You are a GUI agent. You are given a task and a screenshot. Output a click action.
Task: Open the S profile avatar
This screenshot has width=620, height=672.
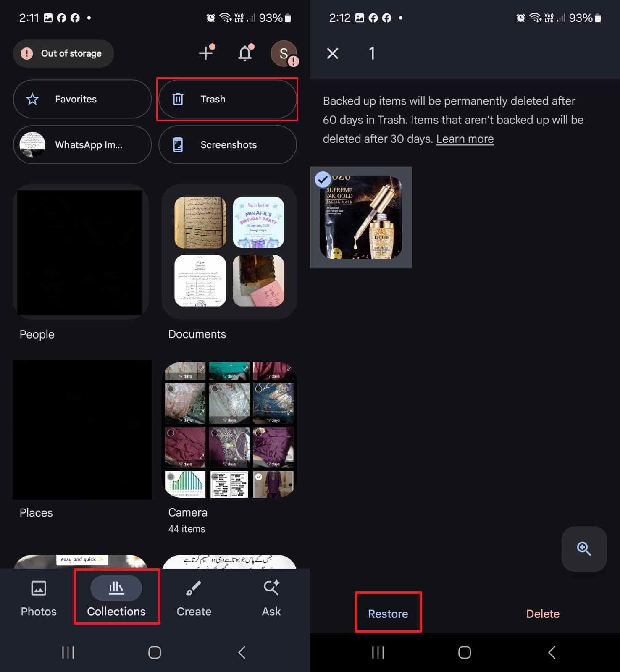(x=284, y=53)
